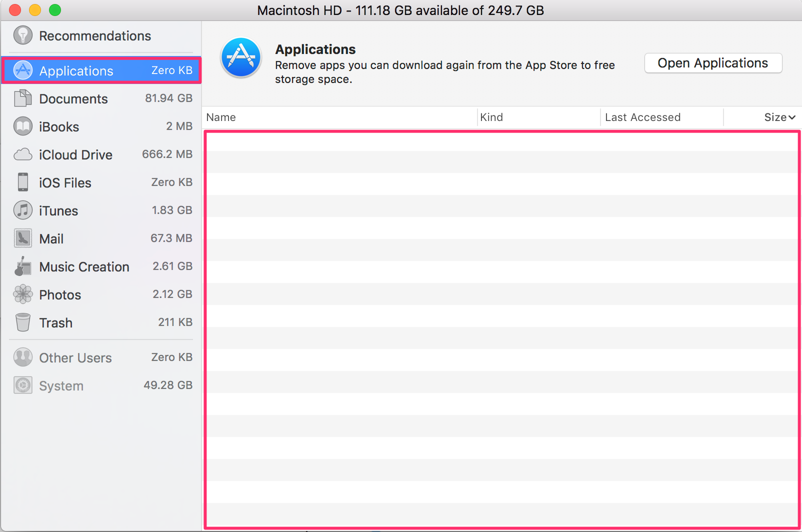Click the Open Applications button
802x532 pixels.
click(713, 63)
